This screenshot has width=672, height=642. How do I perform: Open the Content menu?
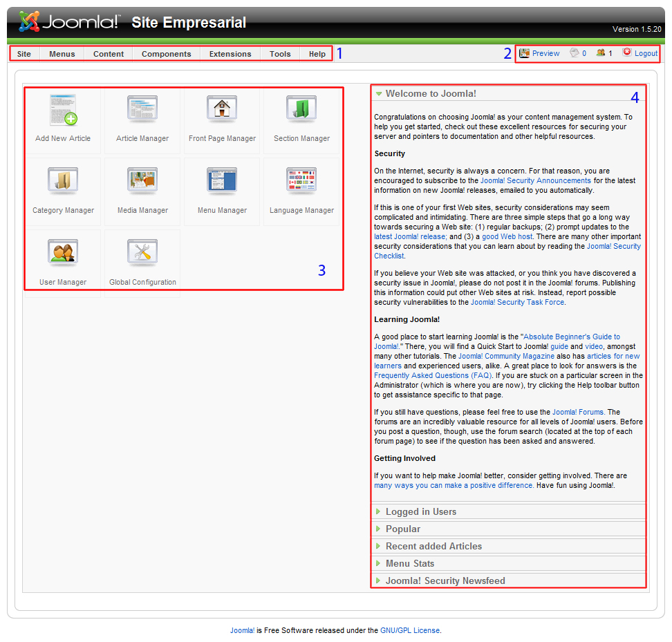click(x=109, y=54)
